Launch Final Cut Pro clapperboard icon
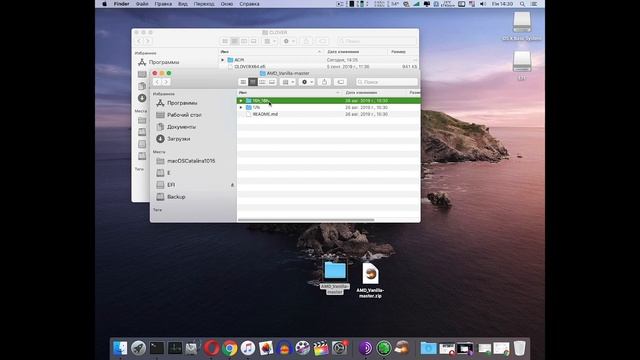 point(321,348)
